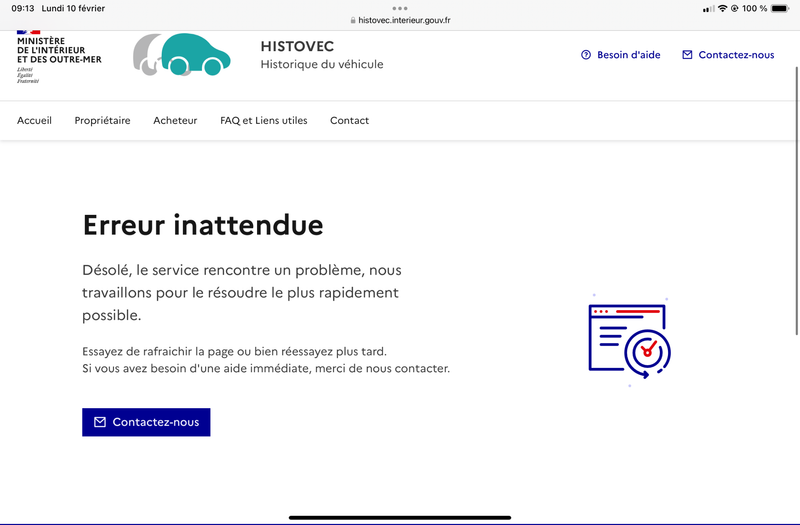The image size is (800, 525).
Task: Go to the Acheteur section
Action: pyautogui.click(x=175, y=120)
